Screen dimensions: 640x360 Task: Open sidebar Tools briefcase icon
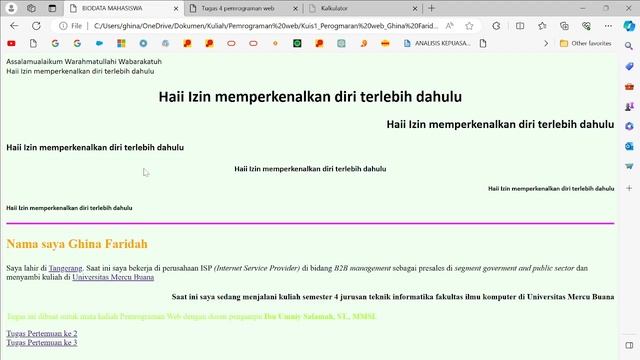[629, 87]
